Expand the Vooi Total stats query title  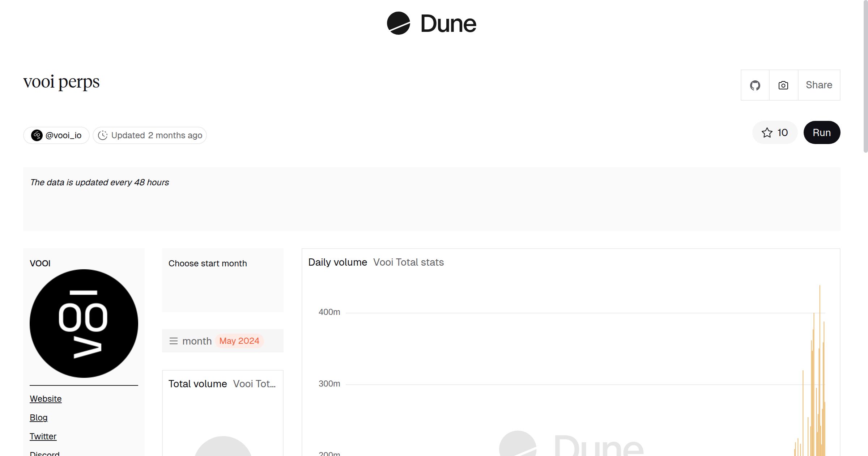409,262
